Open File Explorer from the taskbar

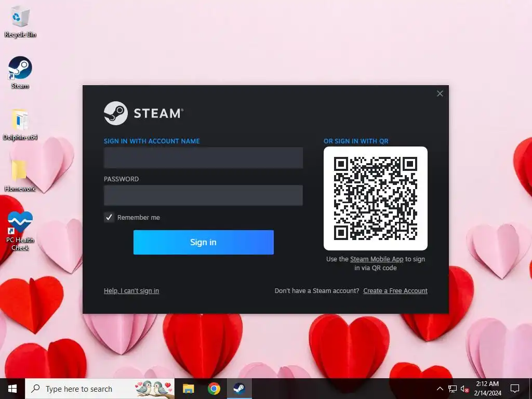pos(188,389)
